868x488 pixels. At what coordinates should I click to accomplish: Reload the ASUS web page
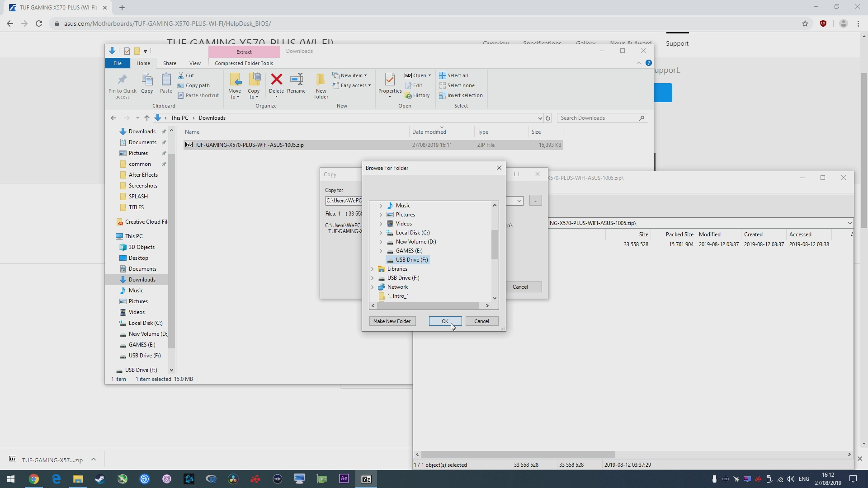[x=39, y=23]
